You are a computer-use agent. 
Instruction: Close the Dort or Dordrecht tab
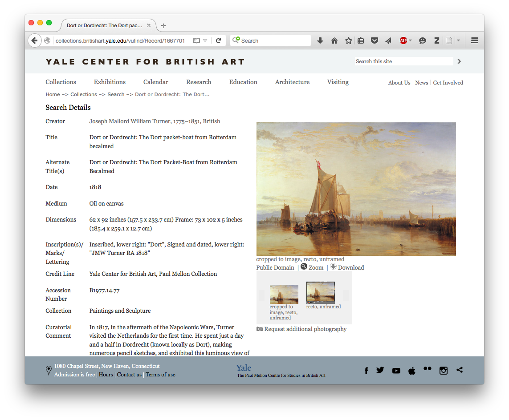click(149, 25)
